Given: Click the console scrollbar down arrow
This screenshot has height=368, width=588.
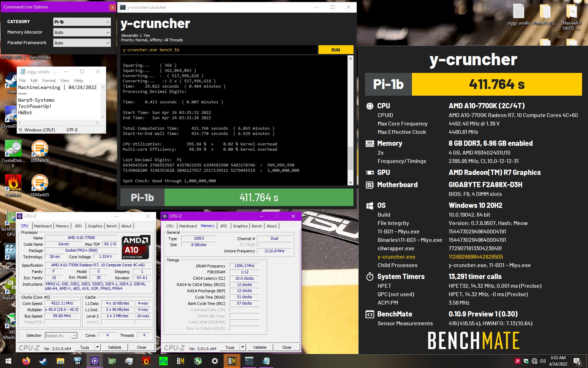Looking at the screenshot, I should pyautogui.click(x=350, y=183).
